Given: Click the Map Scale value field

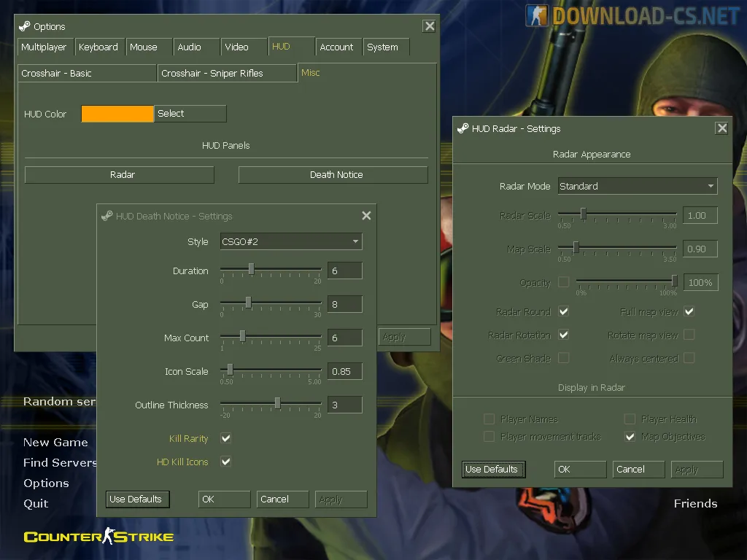Looking at the screenshot, I should (x=700, y=249).
